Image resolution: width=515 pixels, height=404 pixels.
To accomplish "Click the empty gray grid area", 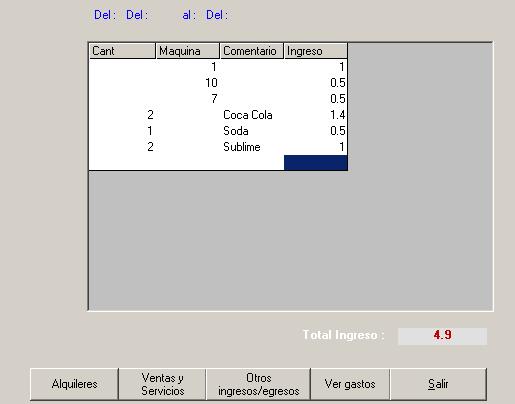I will click(x=290, y=240).
